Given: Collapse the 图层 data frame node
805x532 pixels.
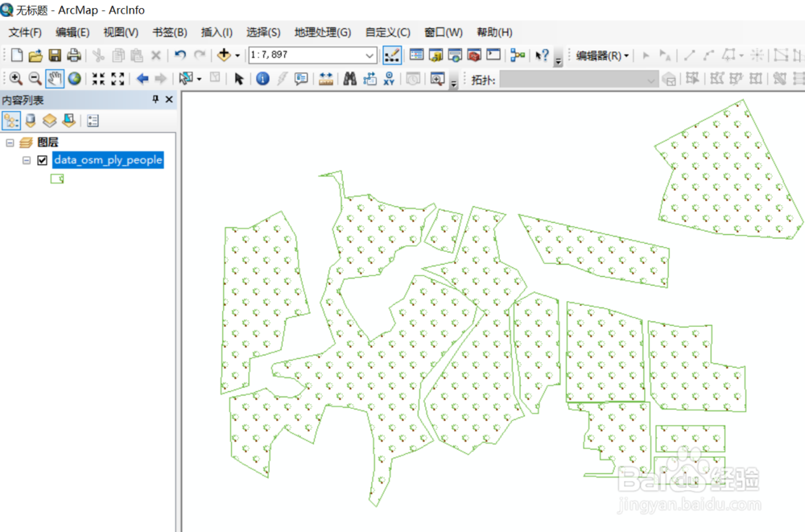Looking at the screenshot, I should tap(10, 142).
